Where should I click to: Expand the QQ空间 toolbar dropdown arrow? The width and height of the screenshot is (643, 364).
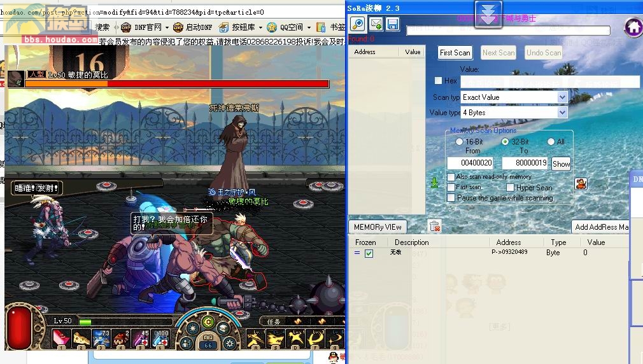tap(309, 28)
